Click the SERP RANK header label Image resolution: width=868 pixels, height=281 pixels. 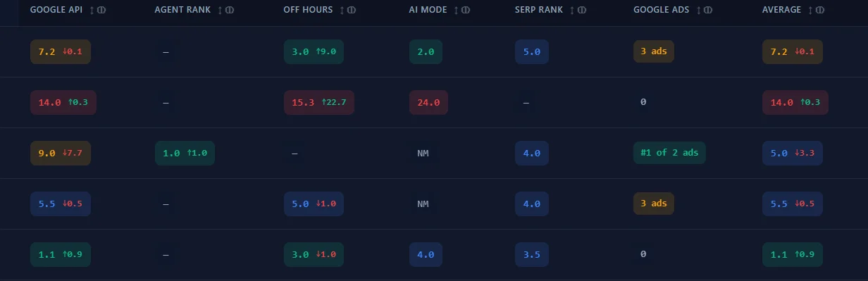(x=539, y=10)
